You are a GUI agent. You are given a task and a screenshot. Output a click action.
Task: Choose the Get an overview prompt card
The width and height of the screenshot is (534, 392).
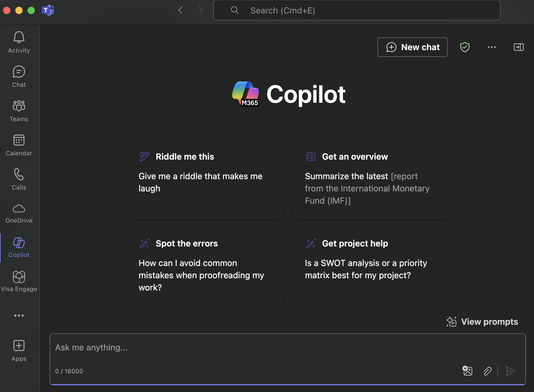point(372,180)
